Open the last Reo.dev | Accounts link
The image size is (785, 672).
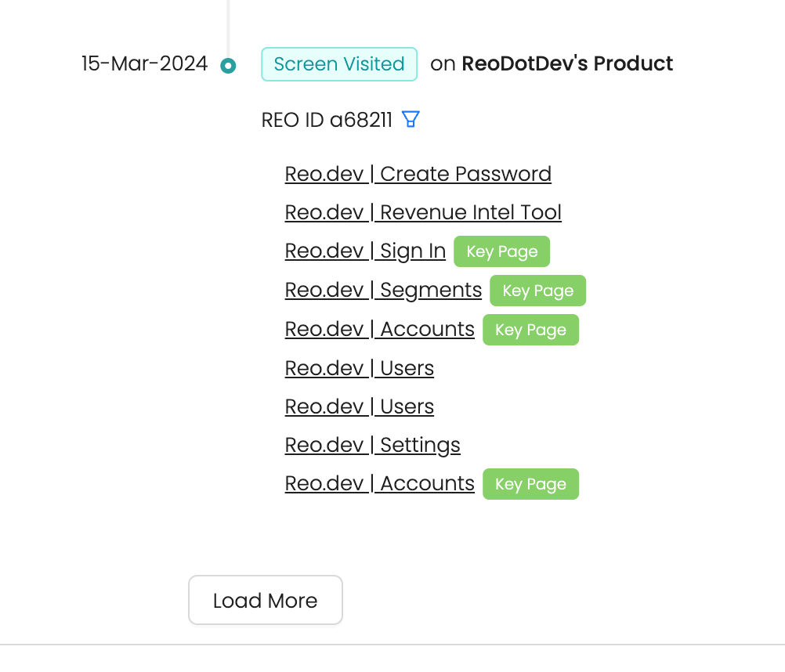(x=379, y=483)
